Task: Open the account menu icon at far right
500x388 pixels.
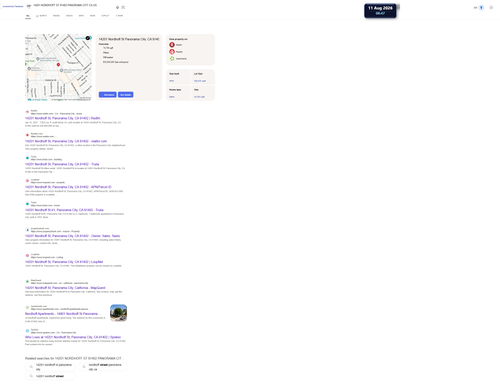Action: pos(491,7)
